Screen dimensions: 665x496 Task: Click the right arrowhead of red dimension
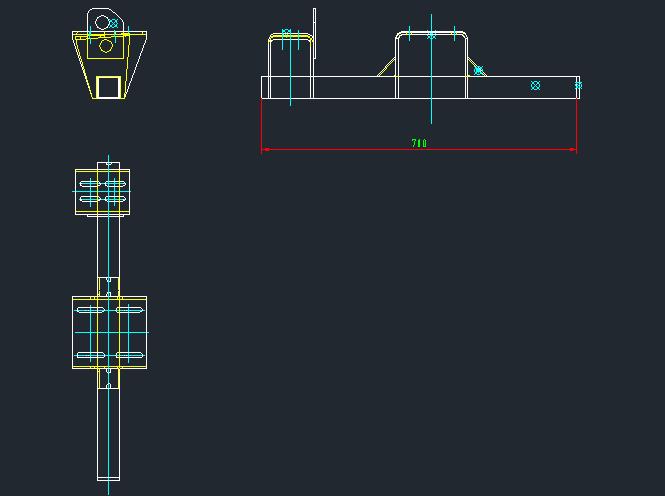point(573,150)
